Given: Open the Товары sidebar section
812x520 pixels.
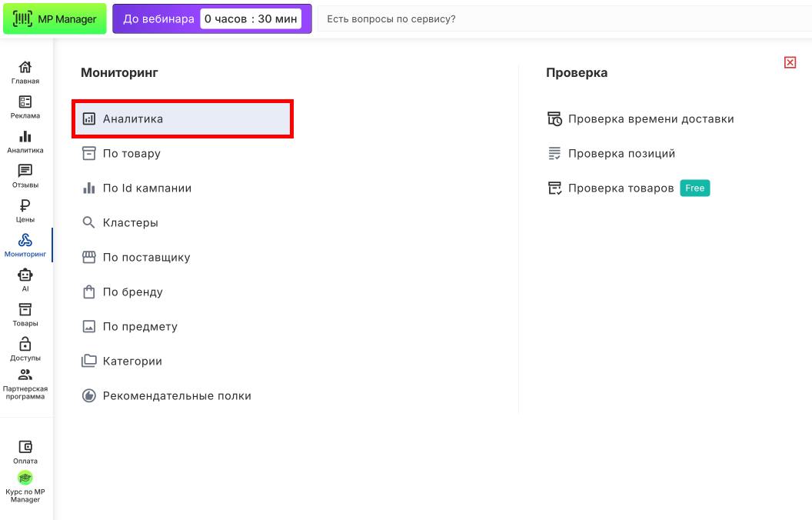Looking at the screenshot, I should click(25, 315).
